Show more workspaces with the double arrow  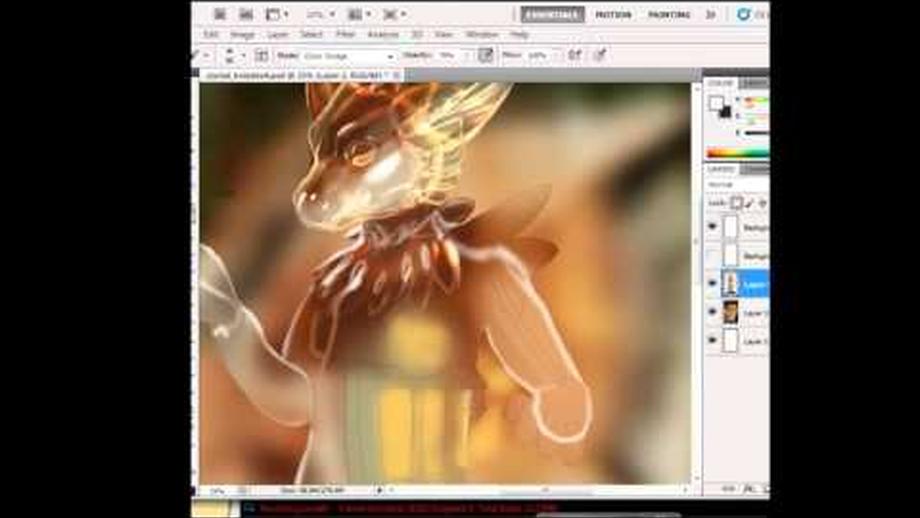point(711,15)
